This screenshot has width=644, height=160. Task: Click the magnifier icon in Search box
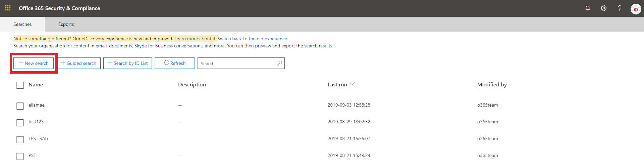[x=279, y=63]
